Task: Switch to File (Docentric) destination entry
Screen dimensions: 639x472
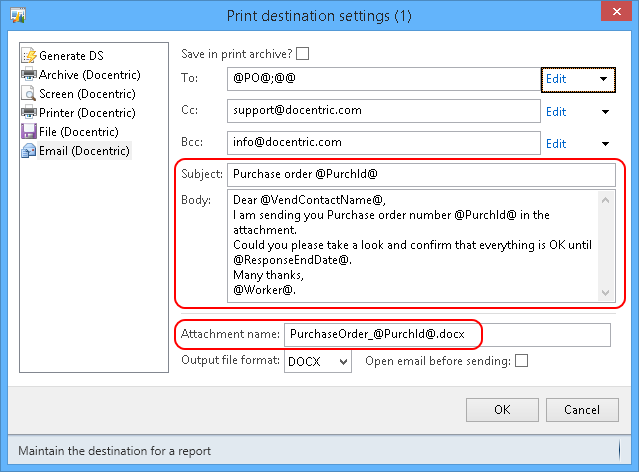Action: pos(79,132)
